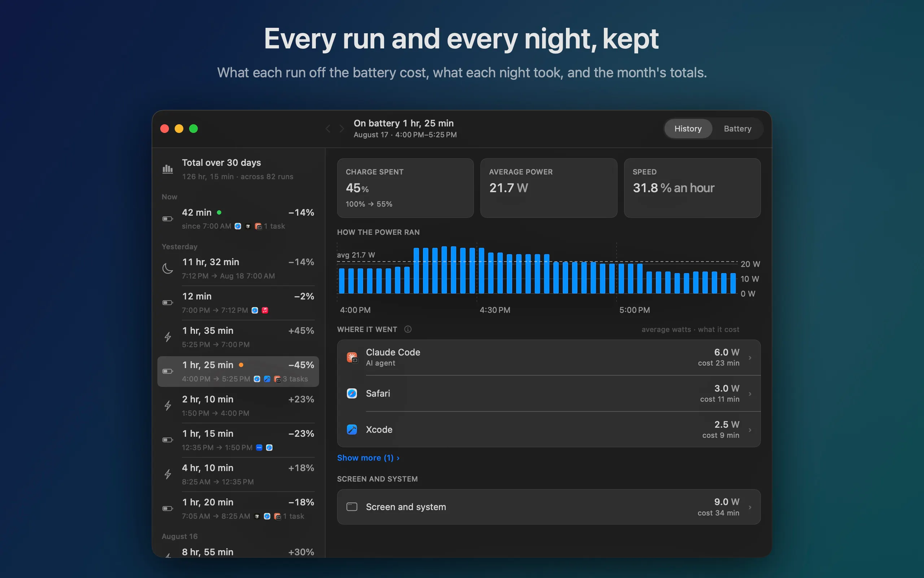Click the 'cost 23 min' text for Claude Code
Image resolution: width=924 pixels, height=578 pixels.
[x=719, y=363]
